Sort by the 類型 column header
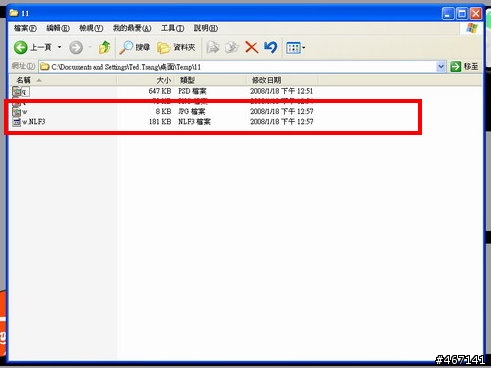 click(x=211, y=80)
